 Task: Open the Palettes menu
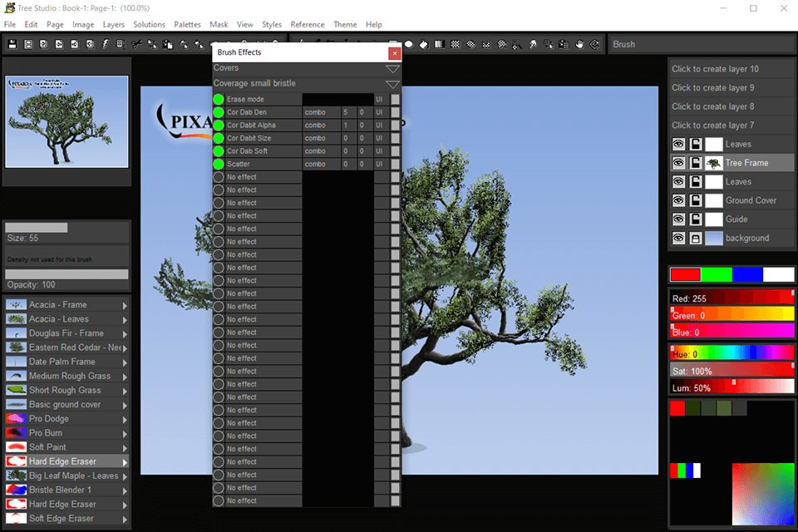187,24
